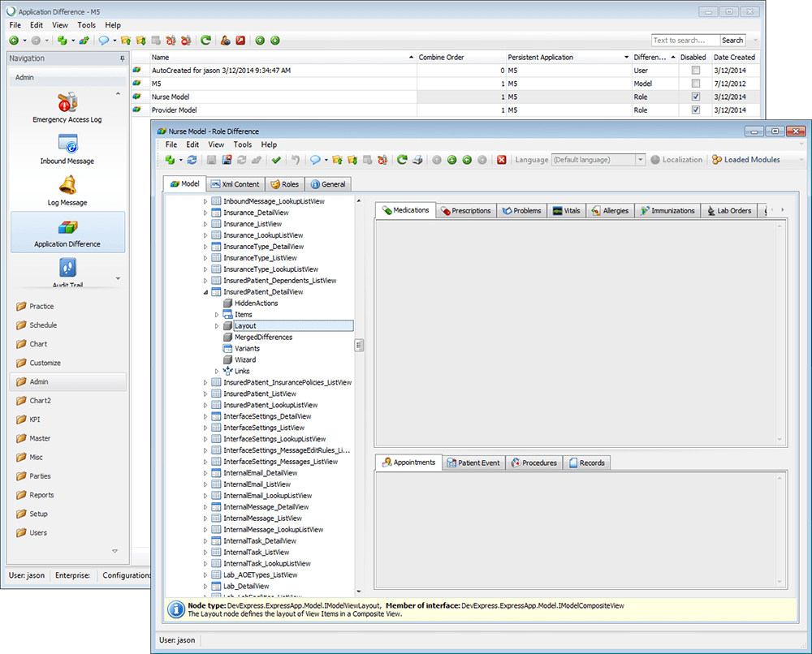Click the green checkmark validate icon
The image size is (812, 654).
(277, 160)
